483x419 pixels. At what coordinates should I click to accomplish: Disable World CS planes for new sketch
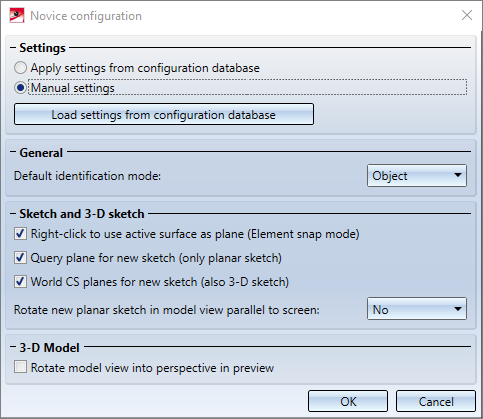(20, 282)
